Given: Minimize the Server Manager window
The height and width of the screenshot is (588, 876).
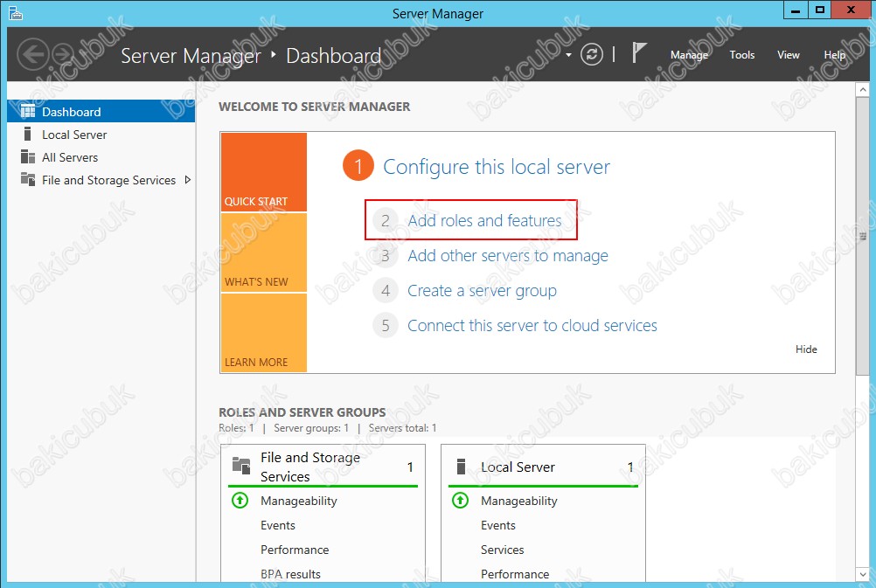Looking at the screenshot, I should point(796,10).
